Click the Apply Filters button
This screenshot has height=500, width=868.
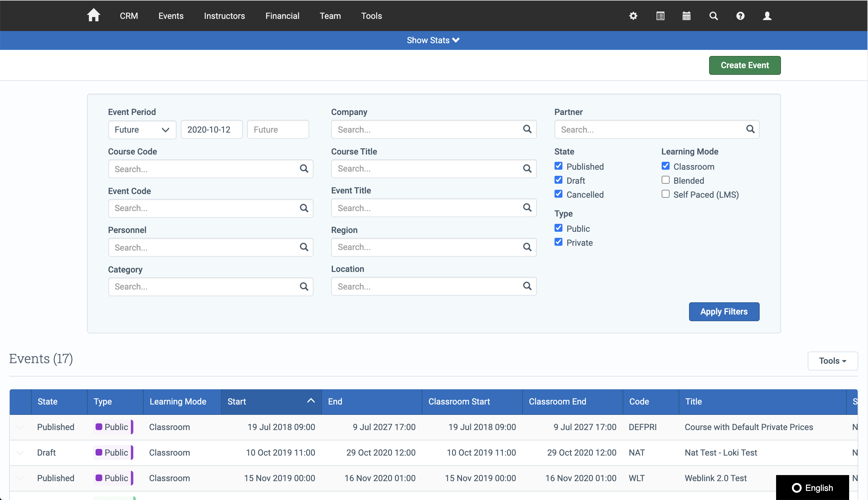coord(724,311)
